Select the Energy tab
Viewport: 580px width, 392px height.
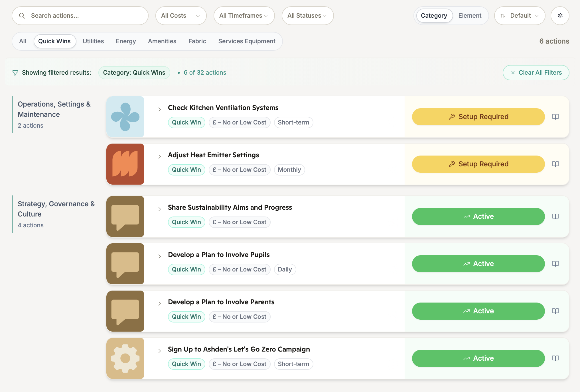tap(126, 41)
